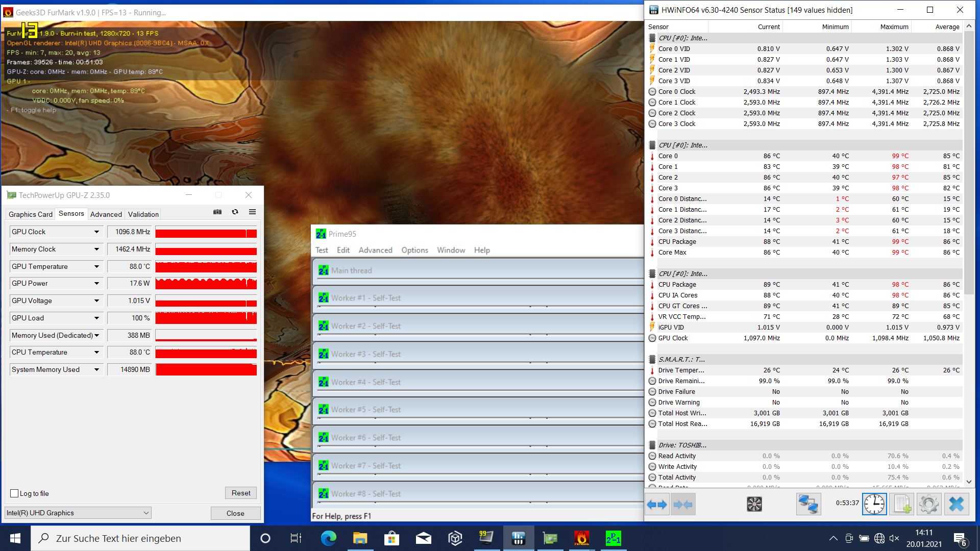Click the HWiNFO remote monitoring computers icon
This screenshot has height=551, width=980.
pos(808,505)
